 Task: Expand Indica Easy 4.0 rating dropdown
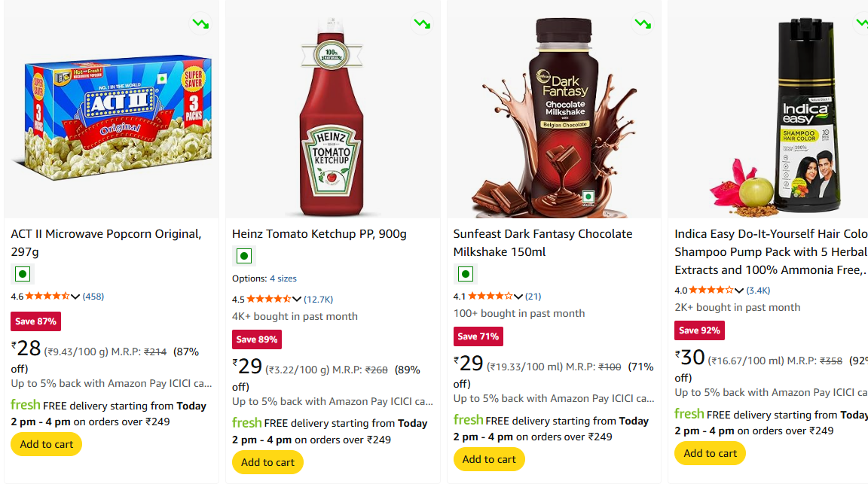(739, 291)
